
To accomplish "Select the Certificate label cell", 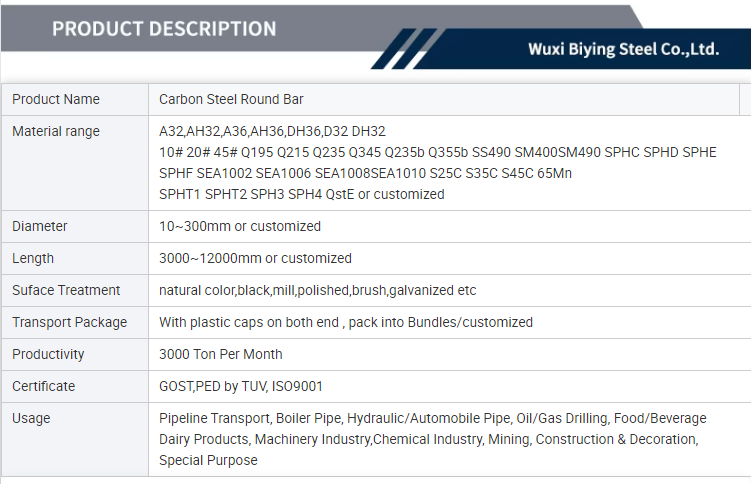I will tap(43, 386).
